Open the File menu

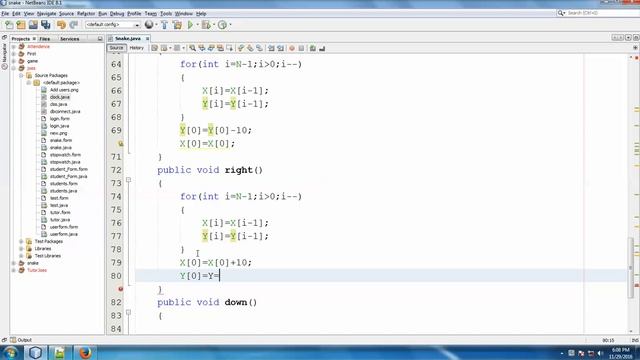click(5, 13)
